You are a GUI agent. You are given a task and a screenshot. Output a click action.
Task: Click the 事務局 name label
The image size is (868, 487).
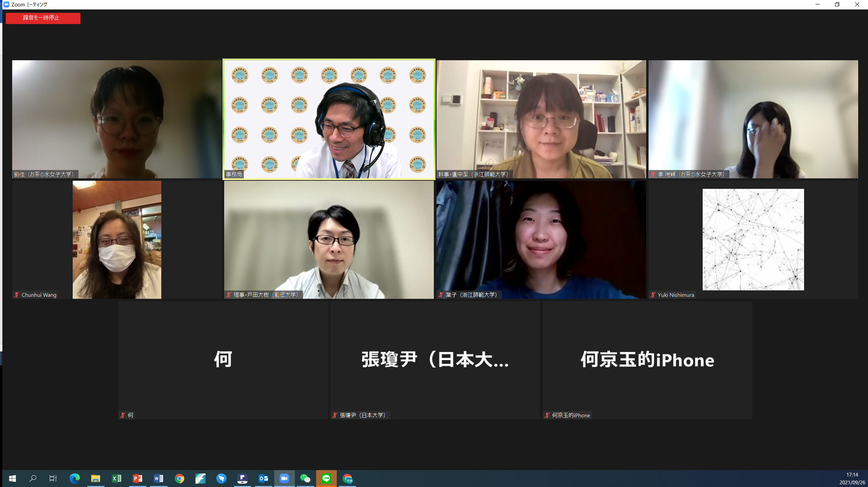coord(234,174)
